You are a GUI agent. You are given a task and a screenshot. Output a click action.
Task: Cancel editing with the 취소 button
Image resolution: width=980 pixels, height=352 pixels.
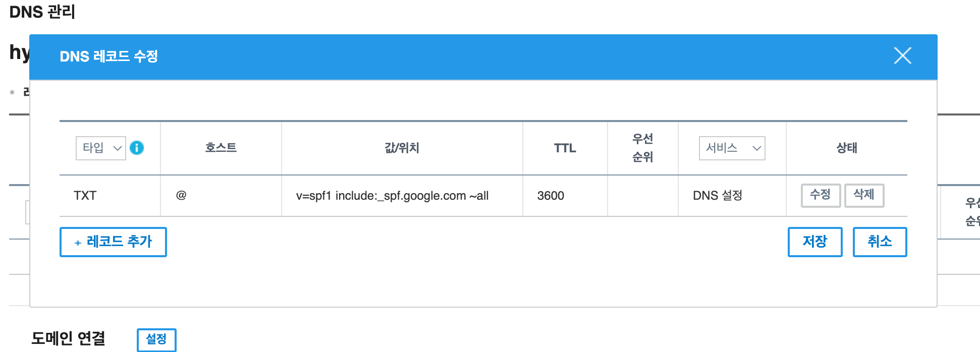click(880, 242)
